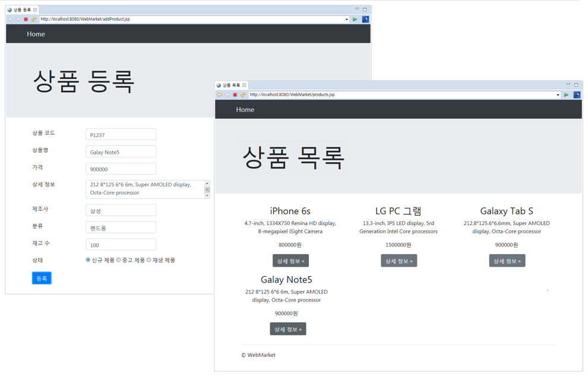588x377 pixels.
Task: Minimize the 상품 목록 browser view
Action: point(568,84)
